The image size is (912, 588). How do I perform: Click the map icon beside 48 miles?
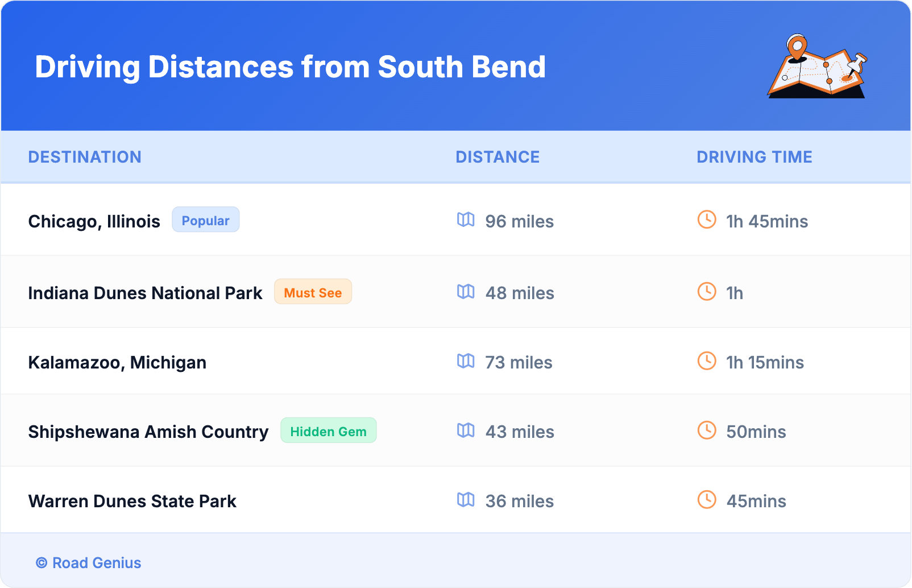coord(466,292)
